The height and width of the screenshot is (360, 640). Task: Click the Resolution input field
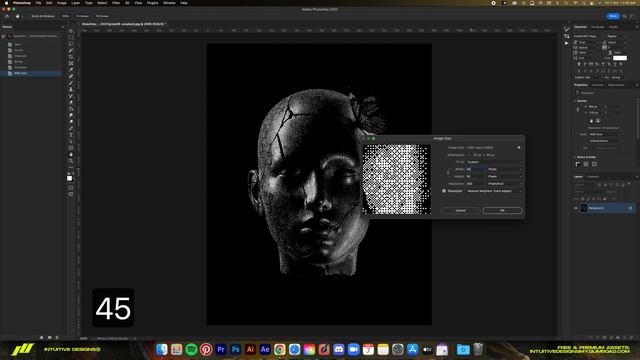pyautogui.click(x=476, y=184)
